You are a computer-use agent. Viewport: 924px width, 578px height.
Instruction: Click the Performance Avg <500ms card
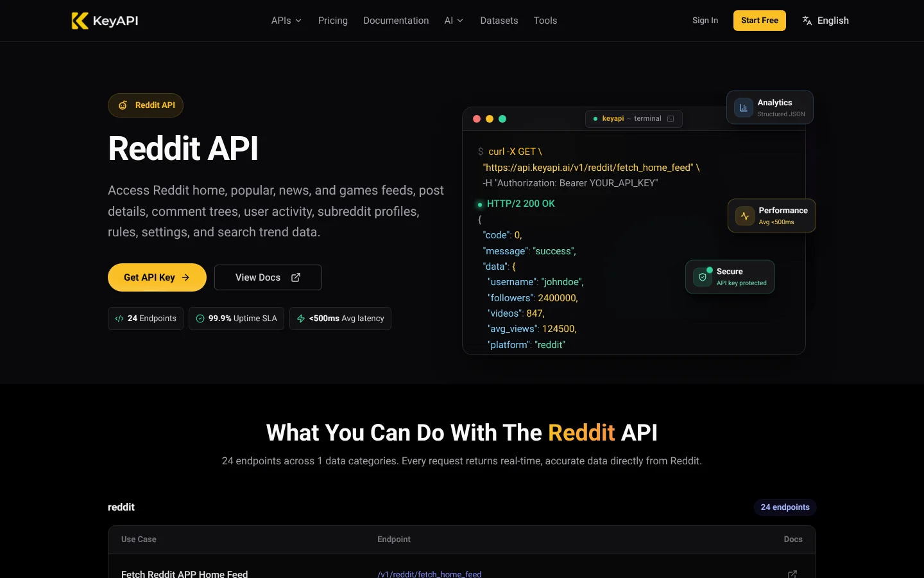point(772,216)
